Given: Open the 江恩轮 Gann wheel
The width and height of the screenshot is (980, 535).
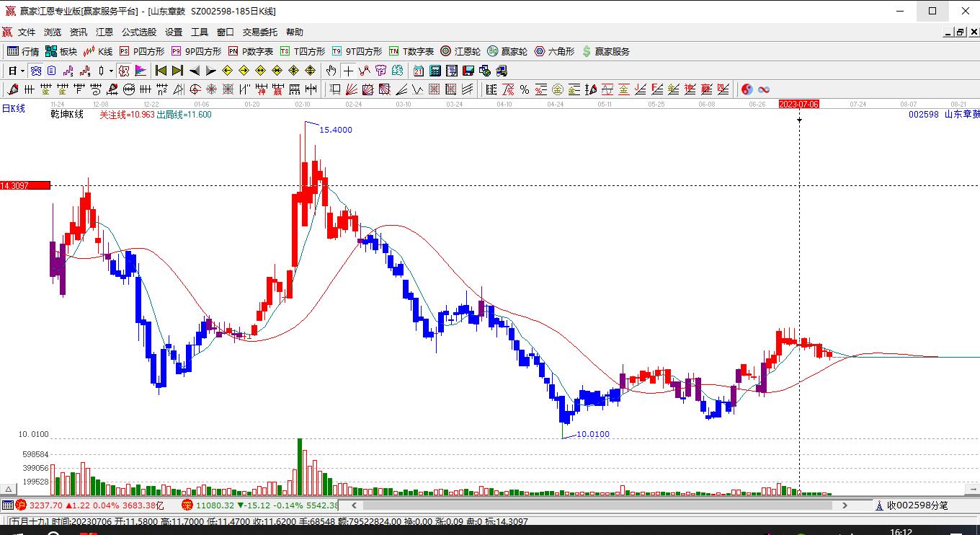Looking at the screenshot, I should (460, 52).
